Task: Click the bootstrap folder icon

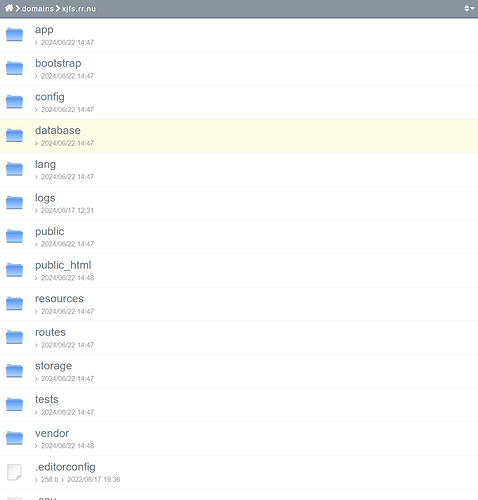Action: tap(14, 68)
